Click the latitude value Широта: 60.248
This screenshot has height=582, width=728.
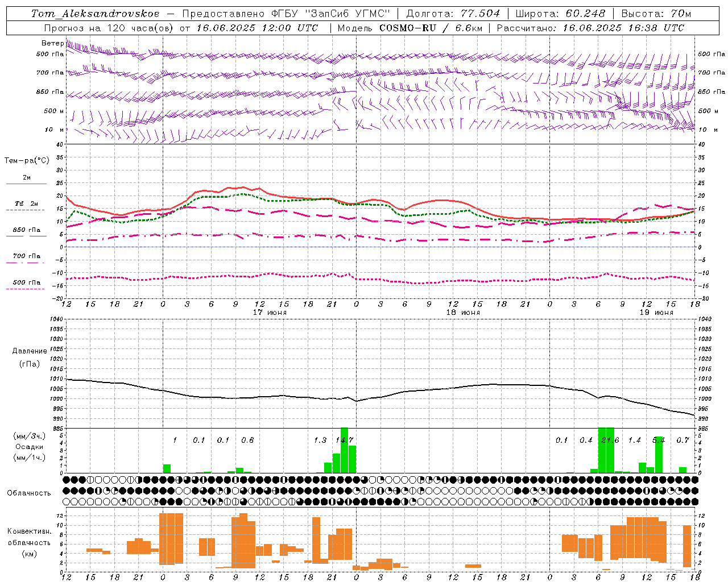pos(560,14)
